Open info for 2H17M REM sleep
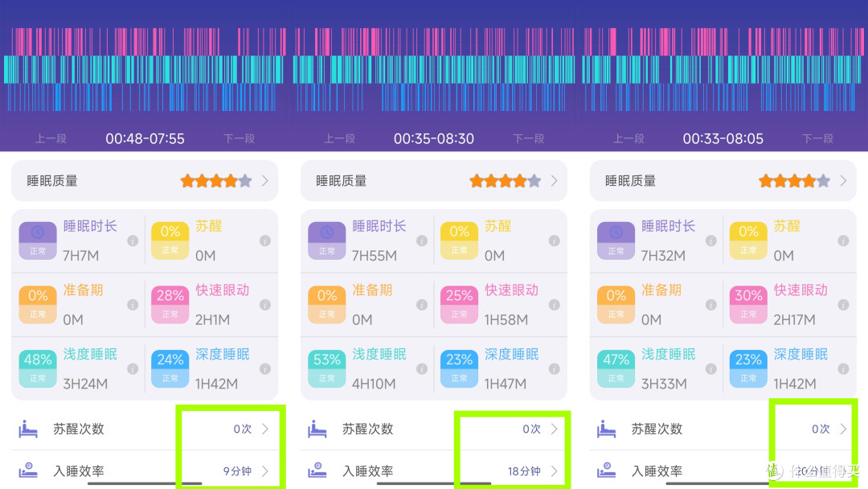Viewport: 868px width, 489px height. [x=844, y=305]
